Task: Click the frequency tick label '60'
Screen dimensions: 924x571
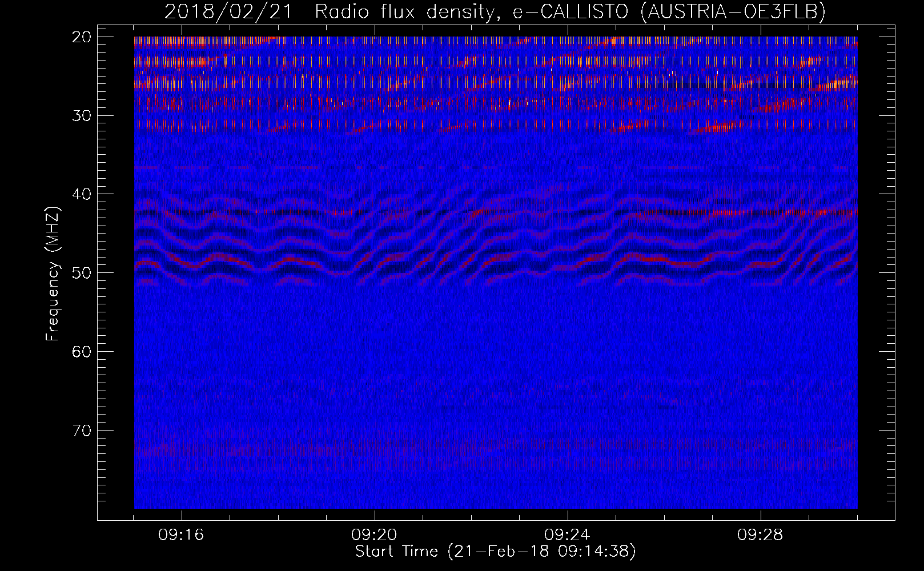Action: pos(82,351)
